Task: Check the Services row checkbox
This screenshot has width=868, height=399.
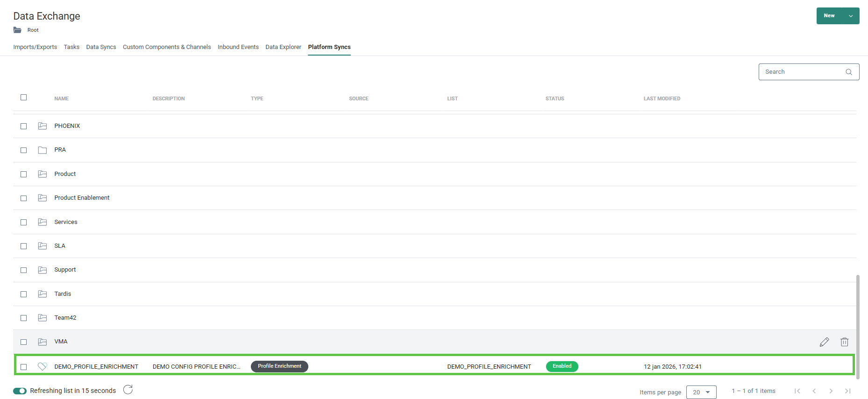Action: point(24,223)
